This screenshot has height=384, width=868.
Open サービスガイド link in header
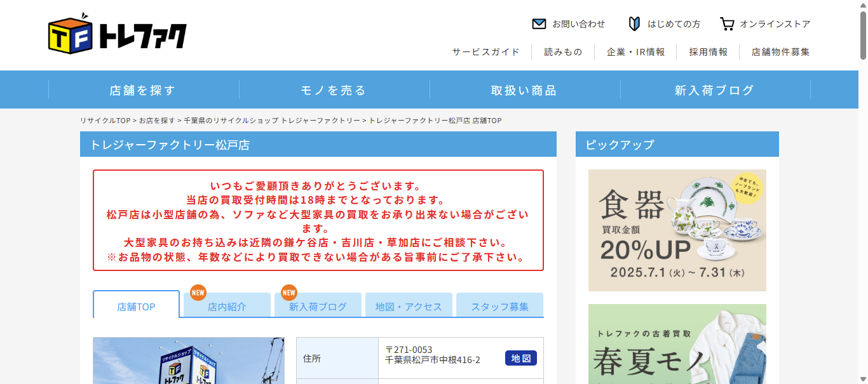pyautogui.click(x=485, y=52)
